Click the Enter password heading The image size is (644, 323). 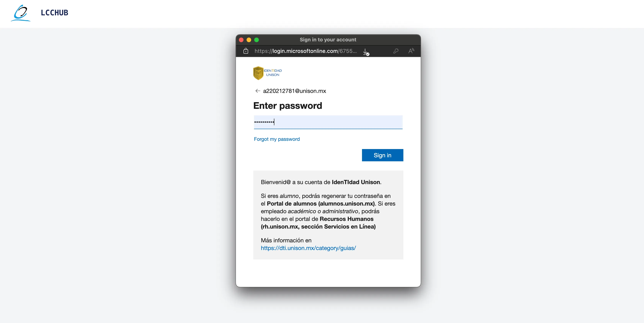point(288,106)
